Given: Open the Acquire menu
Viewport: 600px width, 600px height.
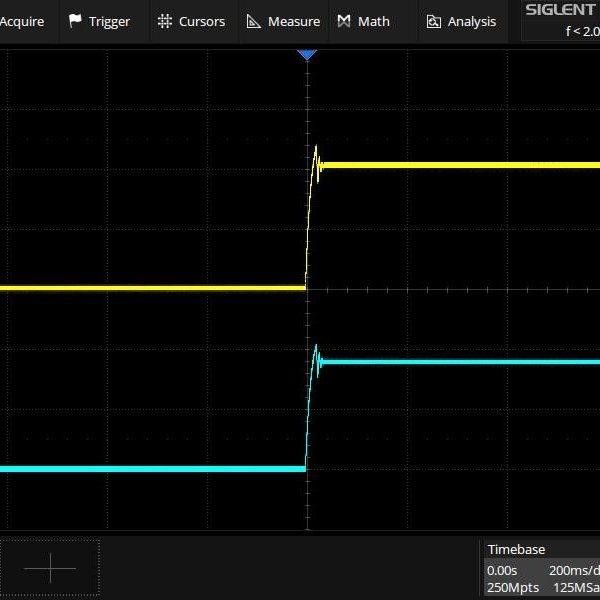Looking at the screenshot, I should (22, 21).
